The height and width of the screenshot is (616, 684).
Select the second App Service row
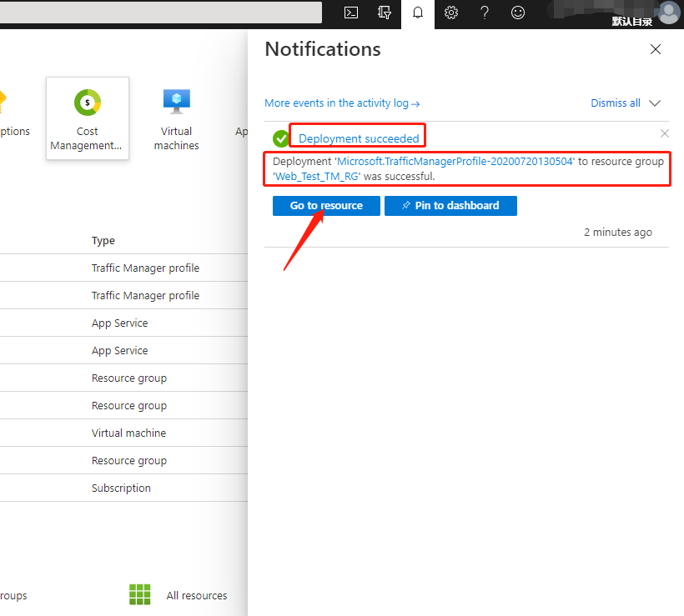pos(123,350)
